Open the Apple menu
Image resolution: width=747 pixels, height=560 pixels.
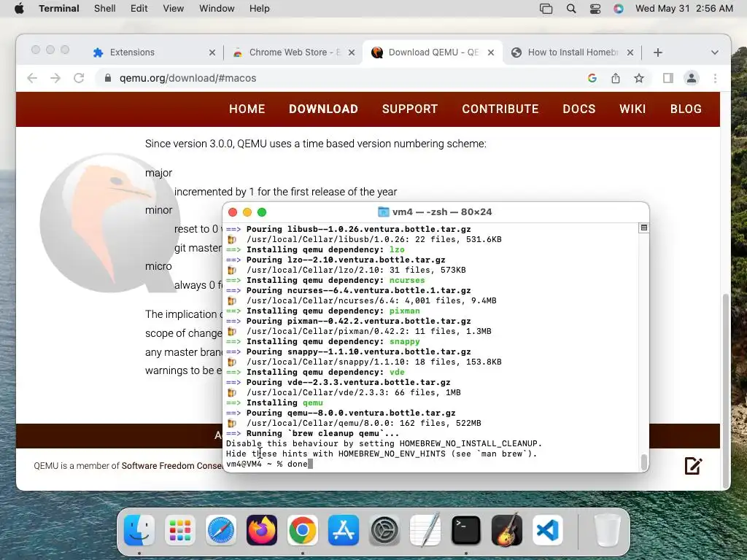(19, 9)
